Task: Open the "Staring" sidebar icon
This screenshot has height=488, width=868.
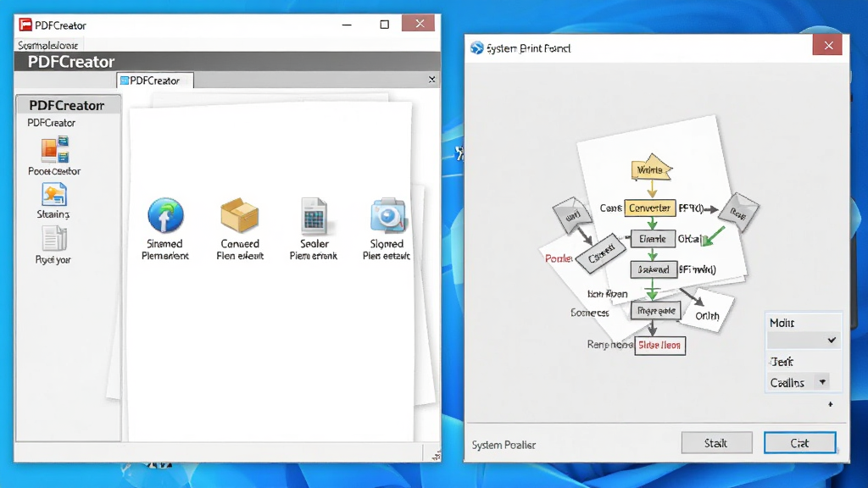Action: coord(53,194)
